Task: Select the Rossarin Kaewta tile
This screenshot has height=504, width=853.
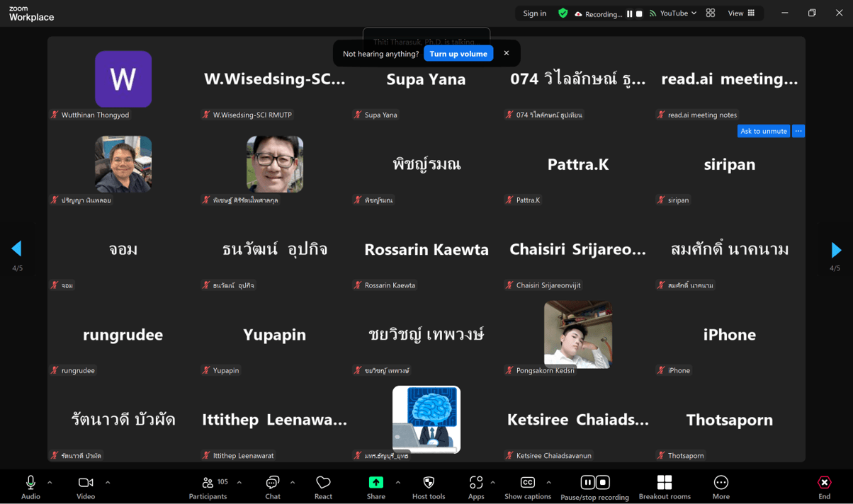Action: click(426, 249)
